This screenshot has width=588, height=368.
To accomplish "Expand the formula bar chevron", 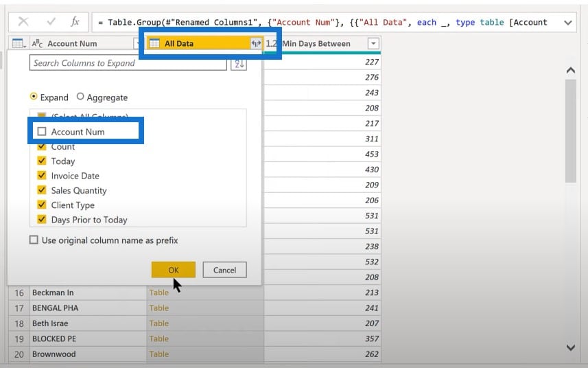I will [x=567, y=23].
